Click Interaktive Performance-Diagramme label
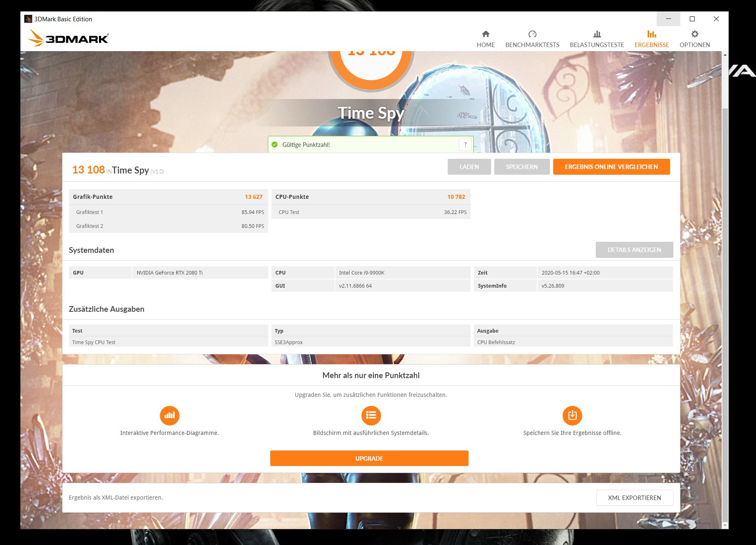 click(169, 433)
